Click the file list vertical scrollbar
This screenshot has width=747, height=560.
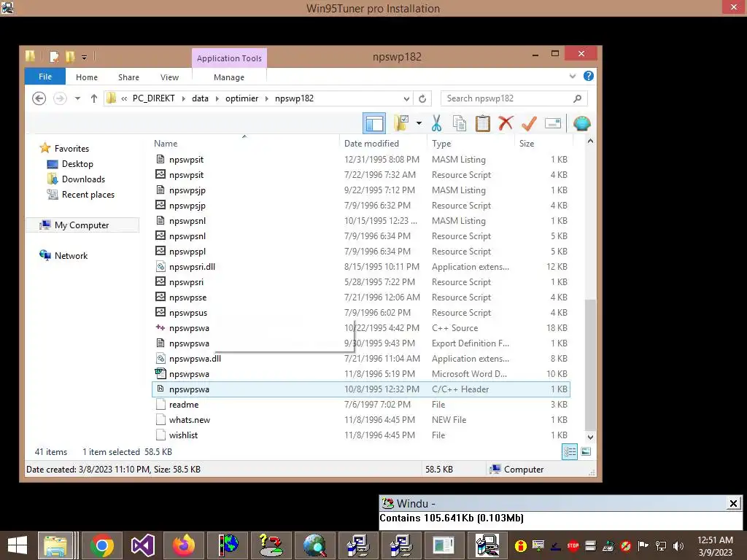click(x=590, y=365)
